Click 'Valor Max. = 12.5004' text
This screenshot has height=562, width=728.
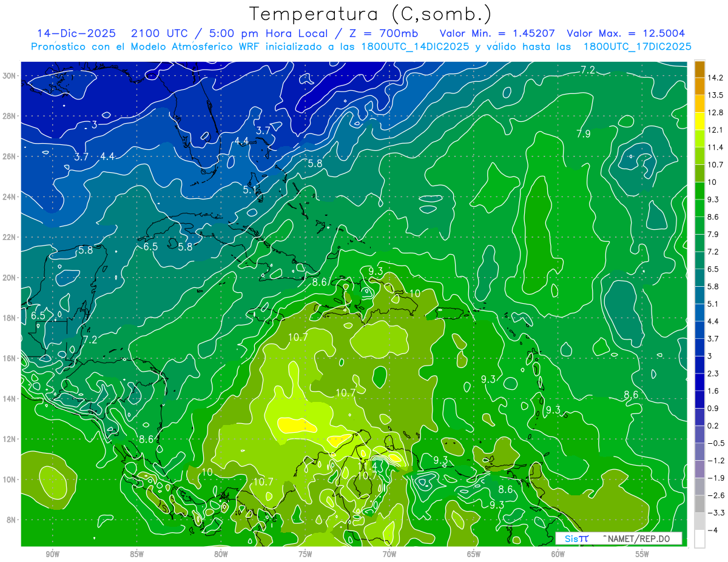[x=625, y=33]
